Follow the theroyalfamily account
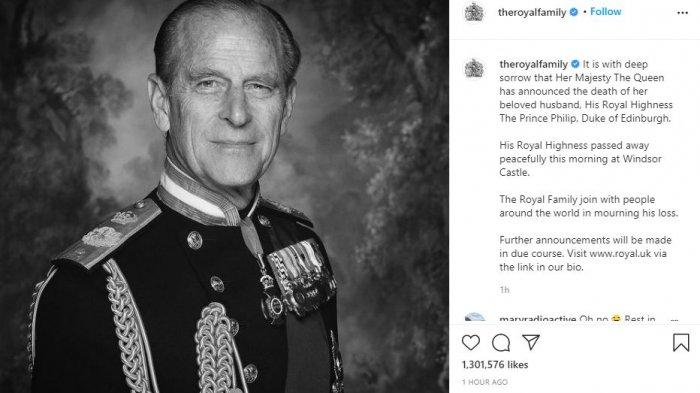700x393 pixels. tap(605, 12)
